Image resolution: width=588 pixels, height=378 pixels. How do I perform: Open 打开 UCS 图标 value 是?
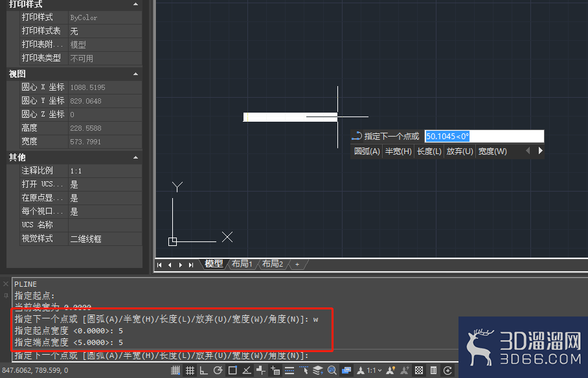(105, 184)
